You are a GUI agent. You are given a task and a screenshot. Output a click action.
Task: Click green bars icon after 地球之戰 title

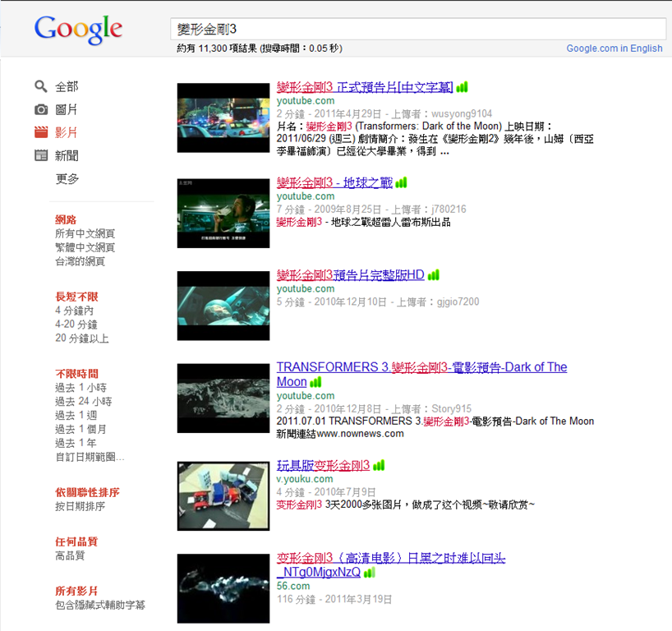coord(401,183)
